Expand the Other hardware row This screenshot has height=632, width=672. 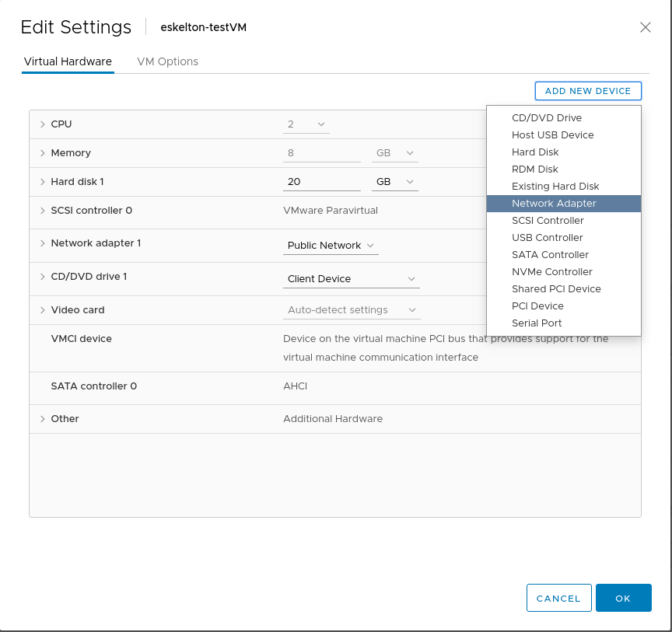[43, 419]
